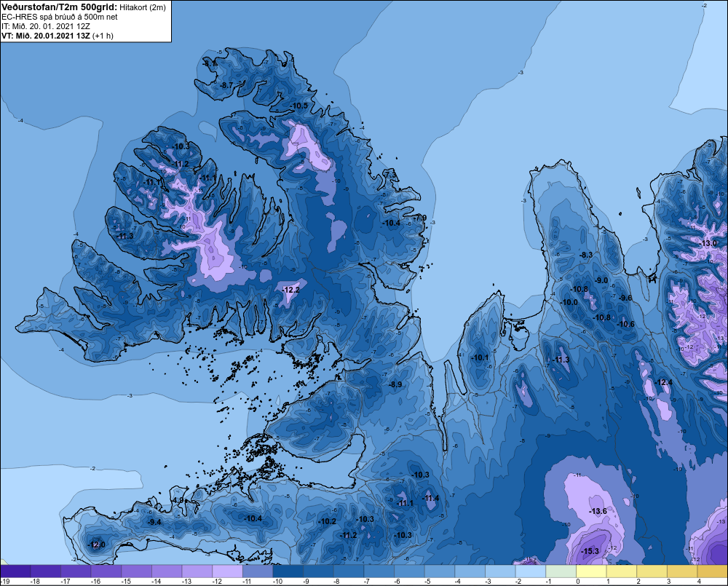The width and height of the screenshot is (728, 586).
Task: Click the -10.2 temperature label
Action: (328, 521)
